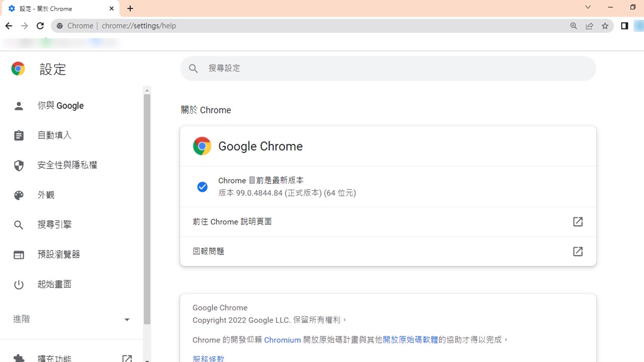Select the 設定 - 關於 Chrome tab

click(x=60, y=9)
